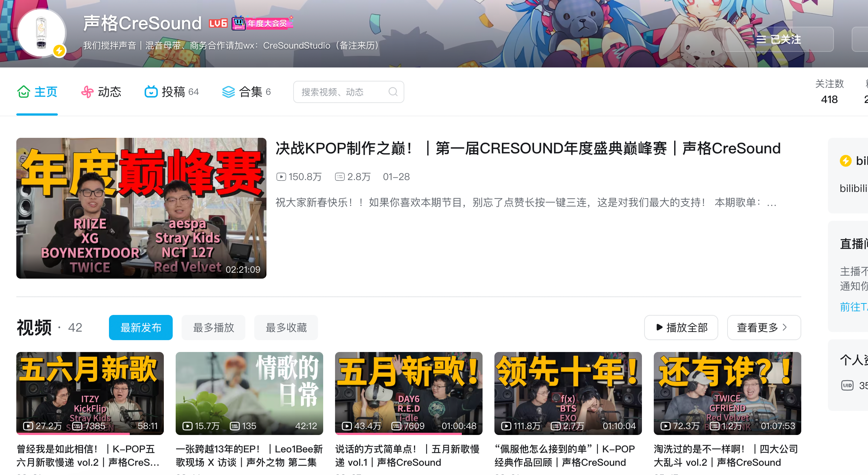This screenshot has height=475, width=868.
Task: Open the 投稿 64 tab
Action: (x=172, y=92)
